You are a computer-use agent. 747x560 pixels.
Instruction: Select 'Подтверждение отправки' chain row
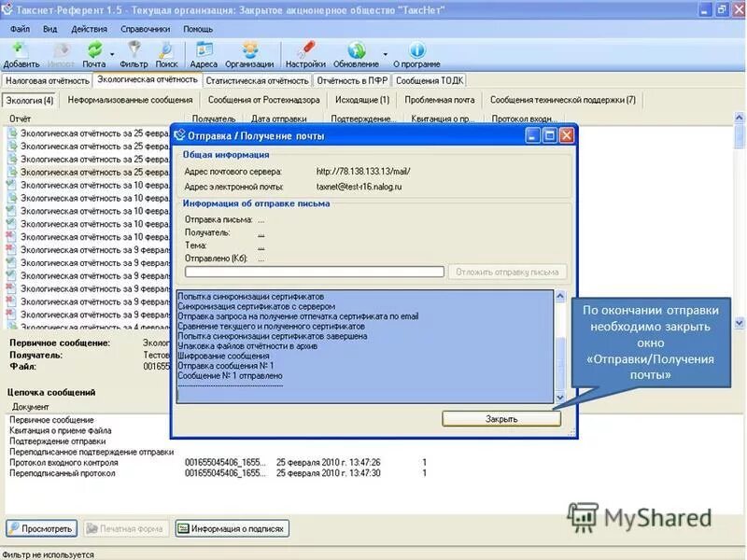tap(58, 441)
